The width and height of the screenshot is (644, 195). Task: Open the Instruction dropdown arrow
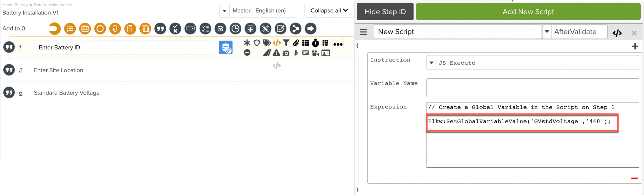point(431,63)
